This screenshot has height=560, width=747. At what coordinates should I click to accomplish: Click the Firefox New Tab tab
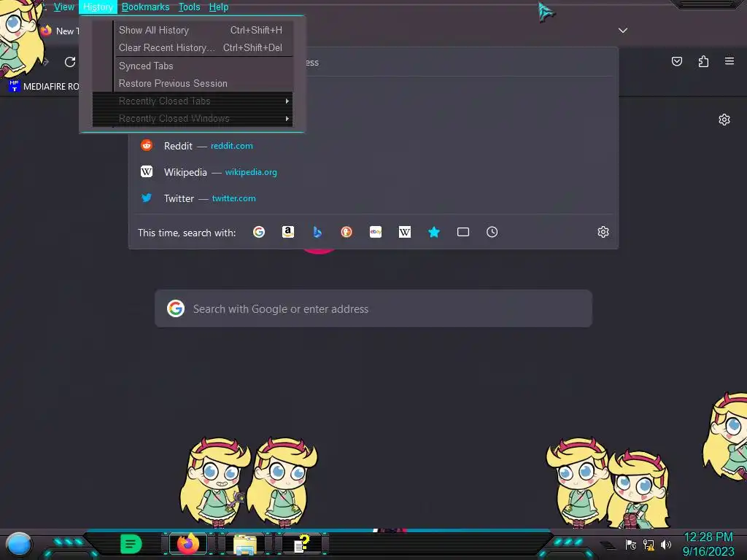[x=60, y=31]
